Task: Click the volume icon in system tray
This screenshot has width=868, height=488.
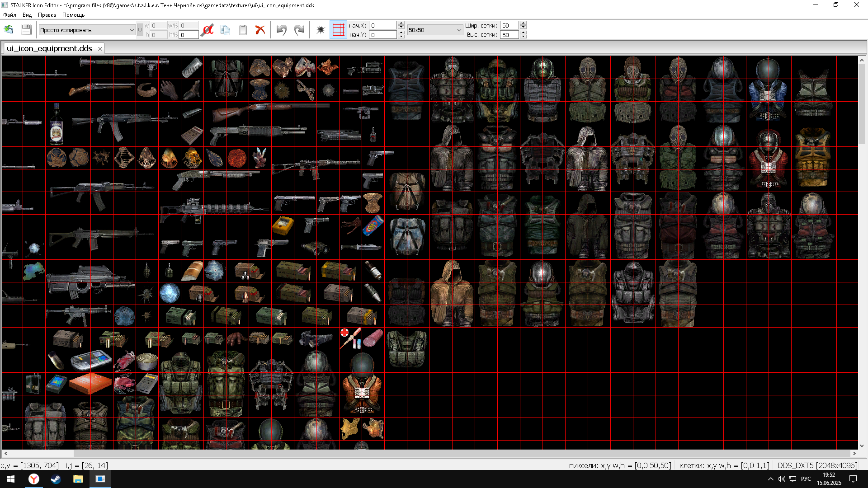Action: point(781,479)
